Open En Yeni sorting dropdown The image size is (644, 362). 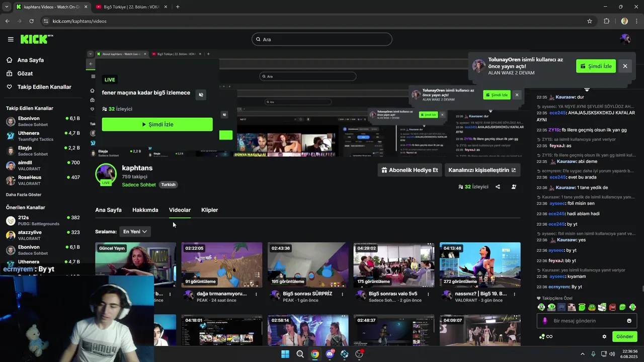(135, 231)
